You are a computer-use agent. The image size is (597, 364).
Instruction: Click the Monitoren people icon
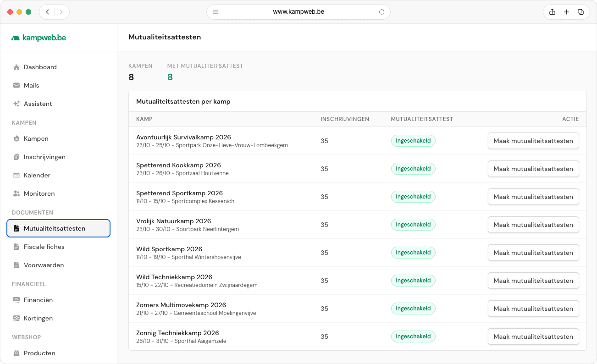17,193
